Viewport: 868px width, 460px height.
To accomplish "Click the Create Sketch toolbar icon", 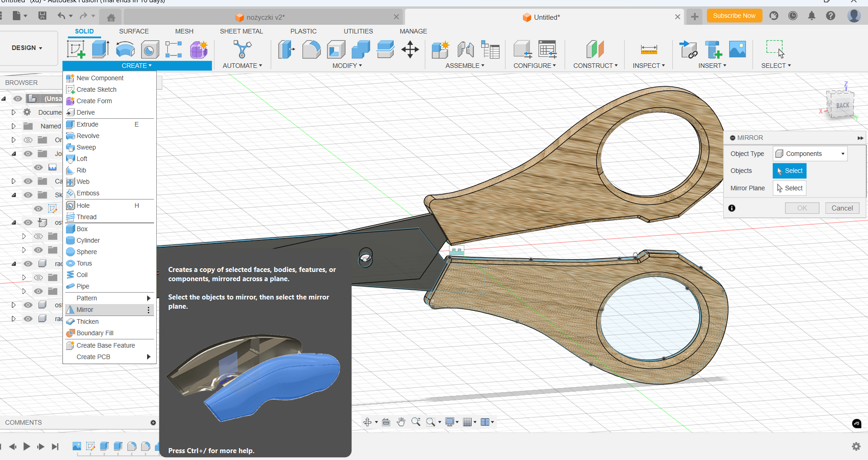I will (x=76, y=50).
